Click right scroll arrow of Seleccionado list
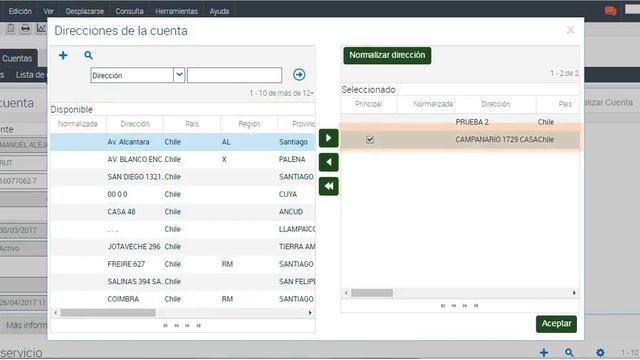 coord(574,293)
